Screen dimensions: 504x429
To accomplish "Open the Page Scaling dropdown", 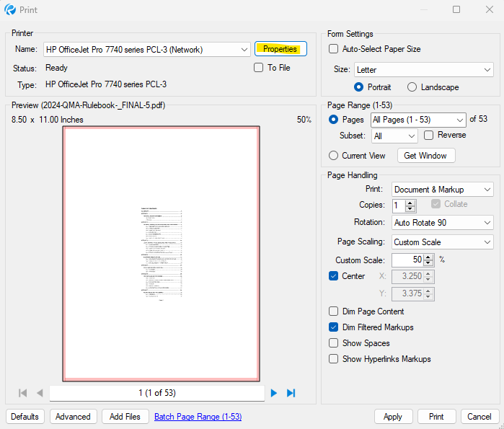I will 442,242.
